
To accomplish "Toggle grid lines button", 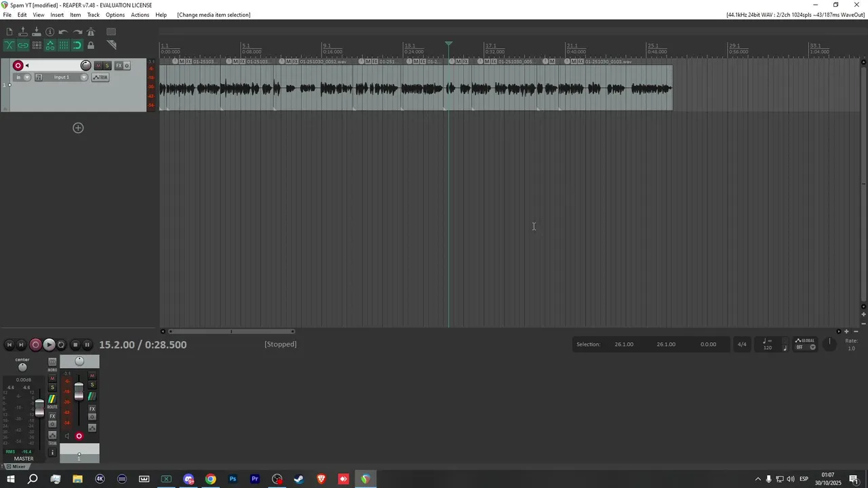I will 64,45.
